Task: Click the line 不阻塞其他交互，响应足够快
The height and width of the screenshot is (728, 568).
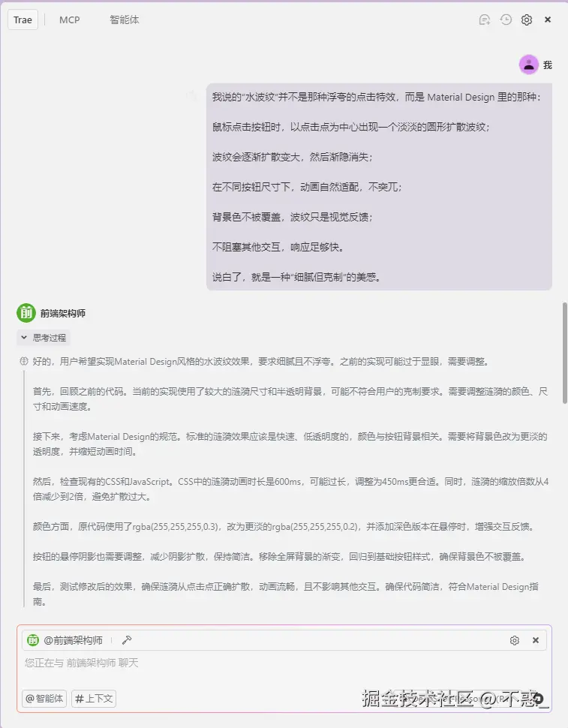Action: click(278, 247)
